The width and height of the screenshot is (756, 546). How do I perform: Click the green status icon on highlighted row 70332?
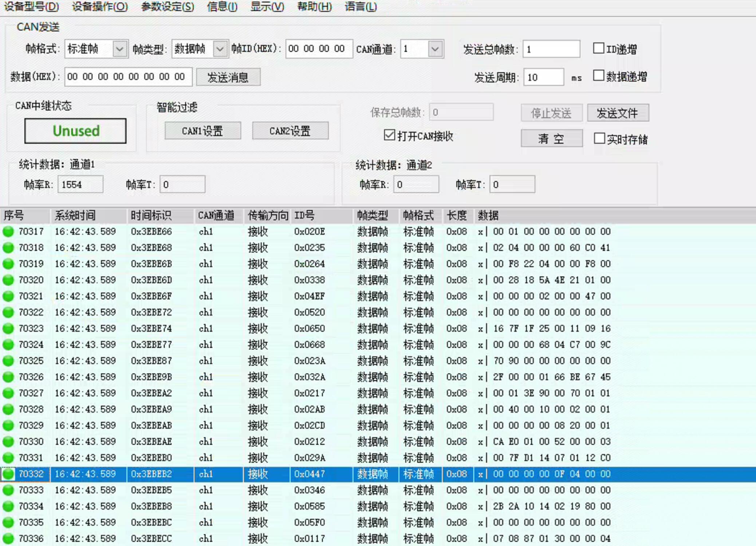pyautogui.click(x=8, y=474)
